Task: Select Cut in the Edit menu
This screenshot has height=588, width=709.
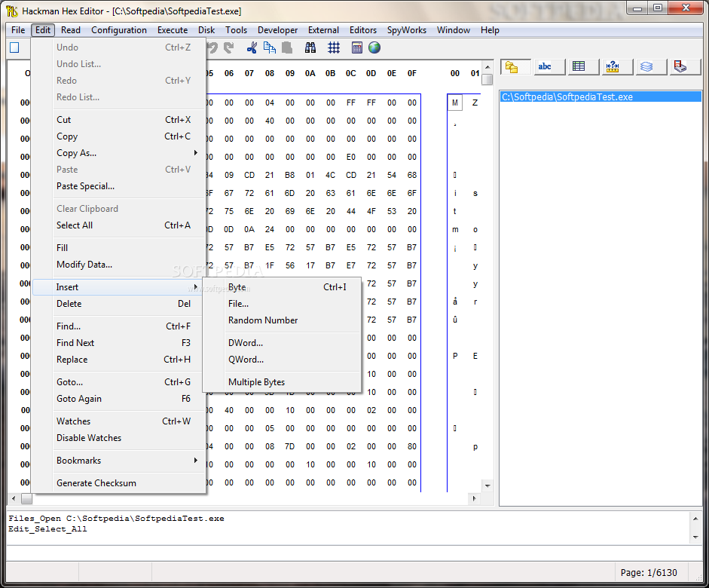Action: pyautogui.click(x=119, y=120)
